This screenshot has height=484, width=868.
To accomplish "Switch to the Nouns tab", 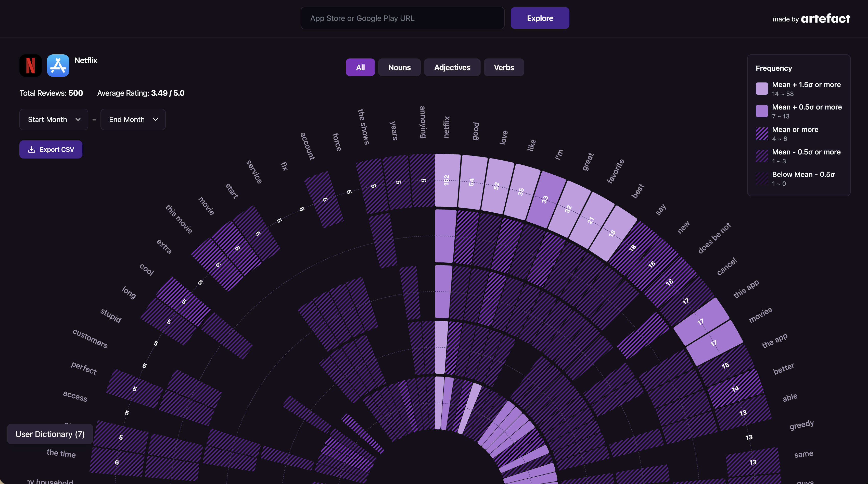I will 399,67.
